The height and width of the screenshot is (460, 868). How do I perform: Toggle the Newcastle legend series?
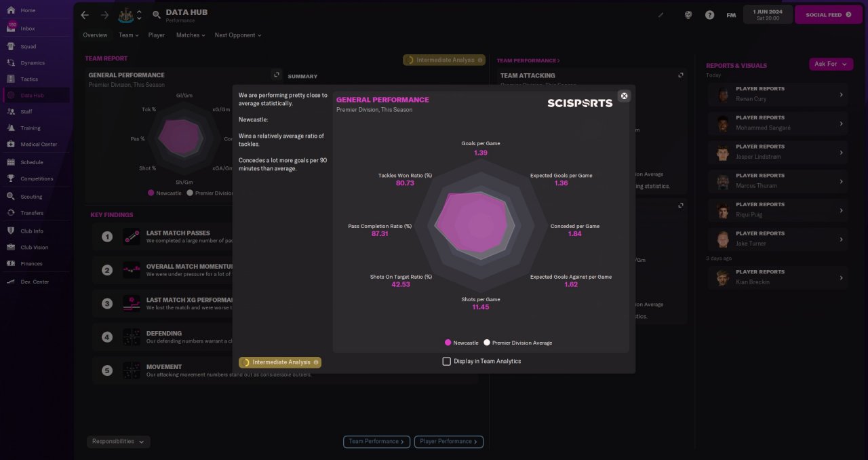460,343
